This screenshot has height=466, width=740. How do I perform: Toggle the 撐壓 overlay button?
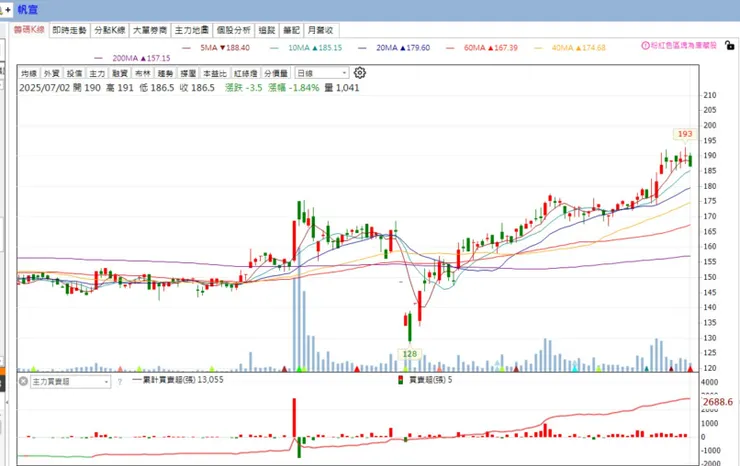(188, 73)
